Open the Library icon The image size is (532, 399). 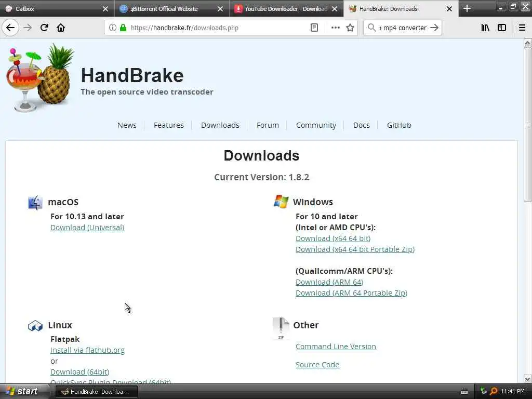click(485, 28)
